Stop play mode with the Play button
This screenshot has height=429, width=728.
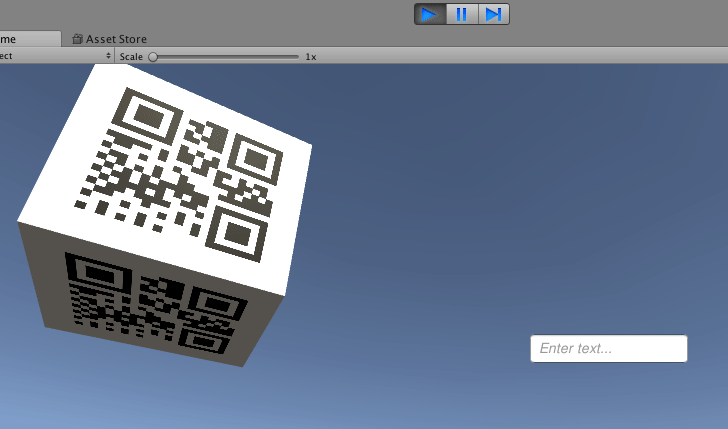coord(430,14)
